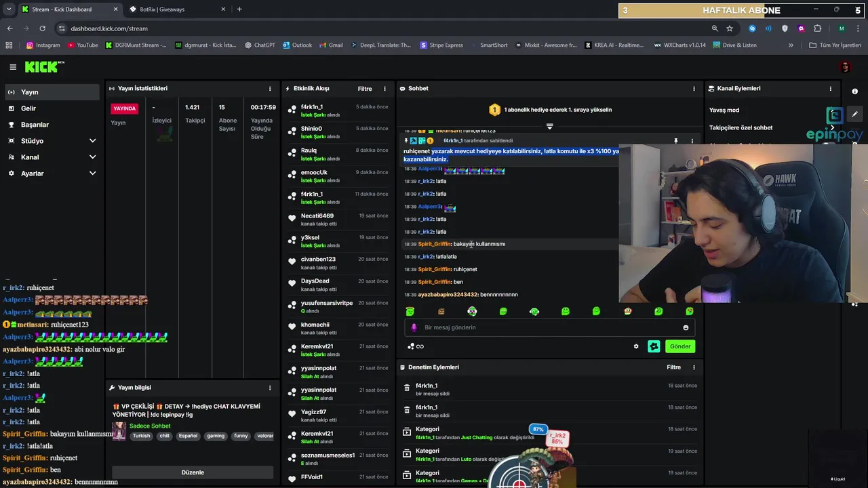Open the user avatar menu

click(x=845, y=67)
